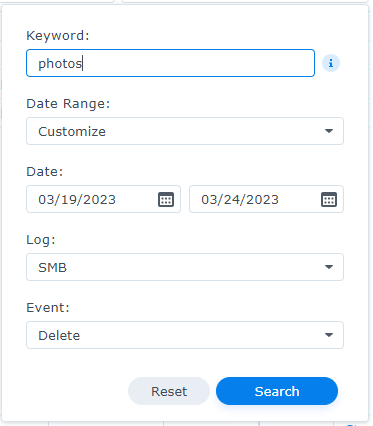Screen dimensions: 373x426
Task: Expand the Event selector showing Delete
Action: 185,335
